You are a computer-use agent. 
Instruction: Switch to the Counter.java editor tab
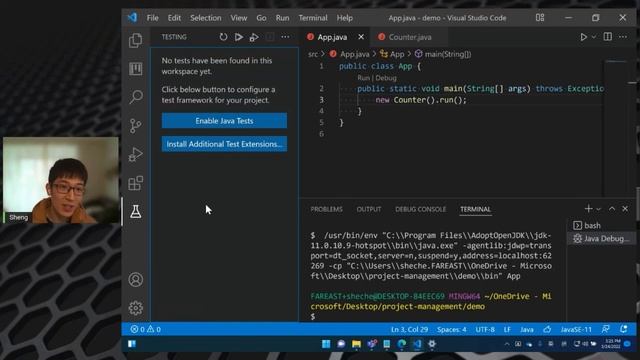pyautogui.click(x=410, y=37)
